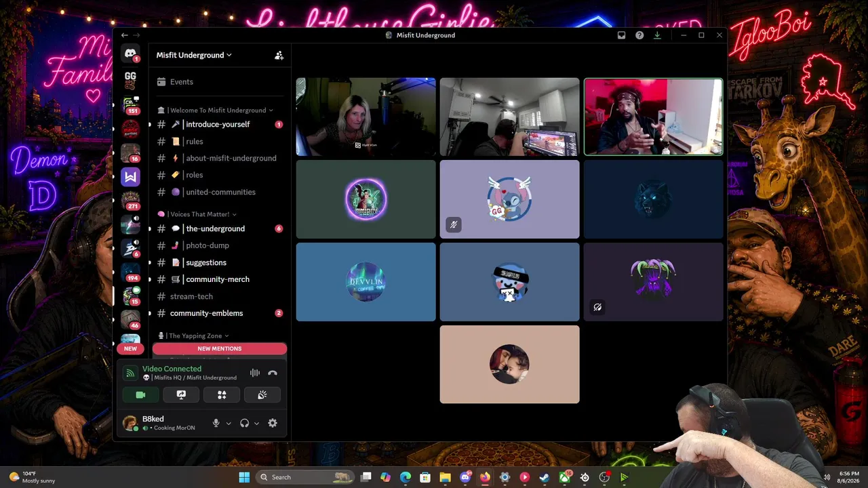The width and height of the screenshot is (868, 488).
Task: Open the Discord inbox icon
Action: pos(621,35)
